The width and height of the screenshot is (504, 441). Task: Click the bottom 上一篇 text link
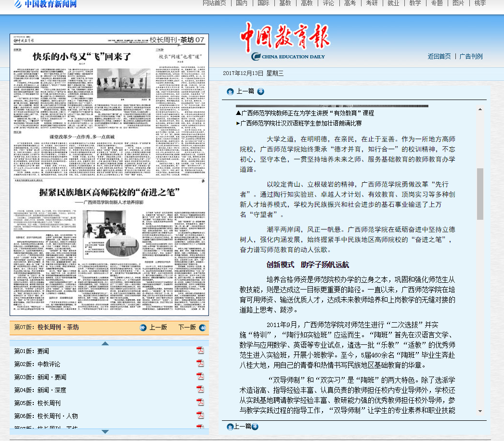(x=242, y=427)
